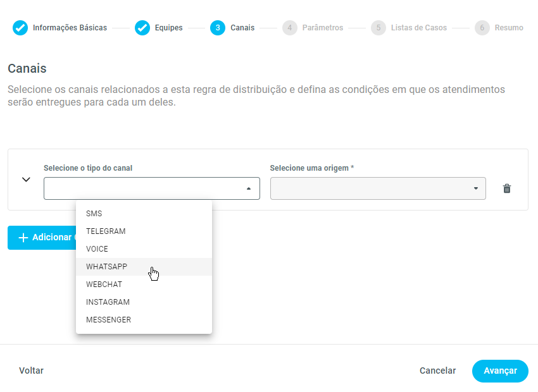Pick WEBCHAT channel option
The image size is (538, 392).
click(104, 285)
